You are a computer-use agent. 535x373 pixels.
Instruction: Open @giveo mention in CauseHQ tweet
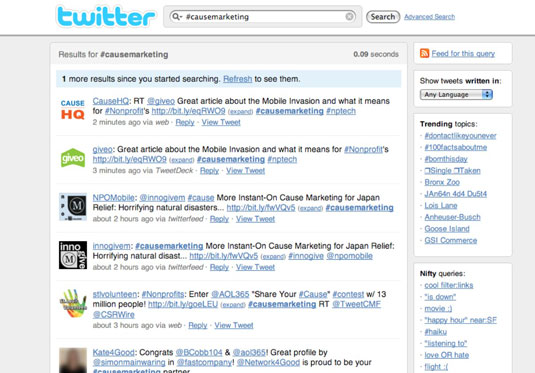[x=161, y=101]
